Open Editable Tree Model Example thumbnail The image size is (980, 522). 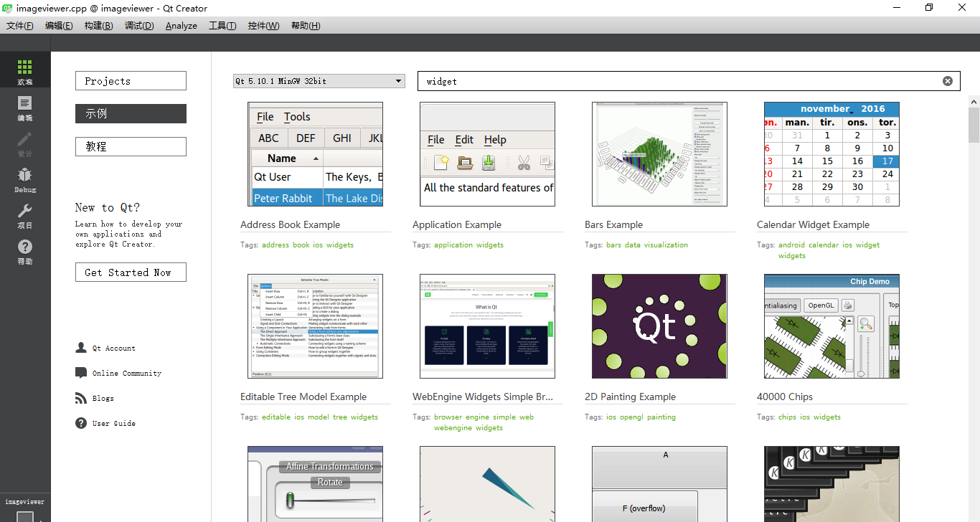click(315, 326)
